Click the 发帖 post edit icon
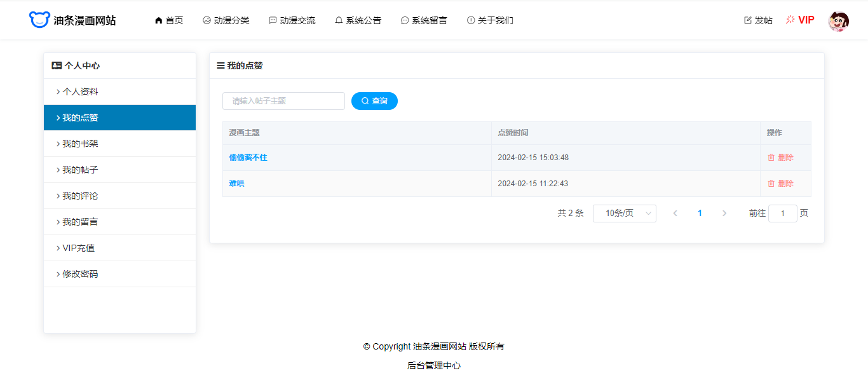 click(x=748, y=20)
